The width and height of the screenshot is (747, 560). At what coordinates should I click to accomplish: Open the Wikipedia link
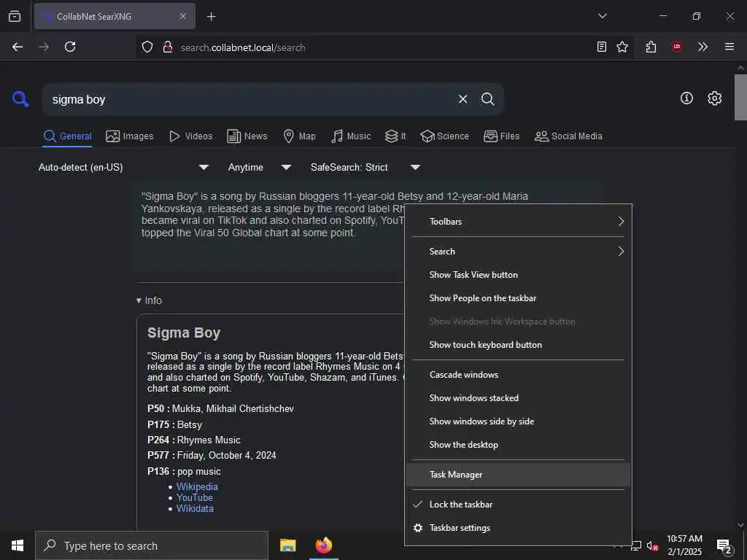point(197,486)
